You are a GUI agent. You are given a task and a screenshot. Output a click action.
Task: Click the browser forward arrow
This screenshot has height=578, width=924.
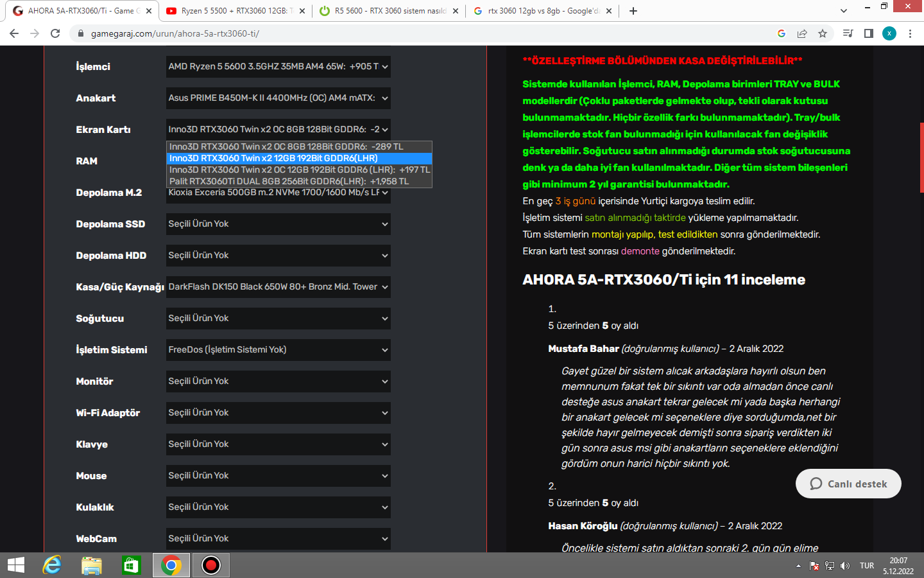point(35,33)
